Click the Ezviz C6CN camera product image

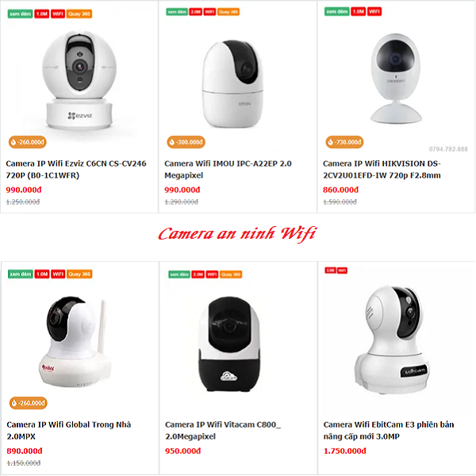(79, 80)
